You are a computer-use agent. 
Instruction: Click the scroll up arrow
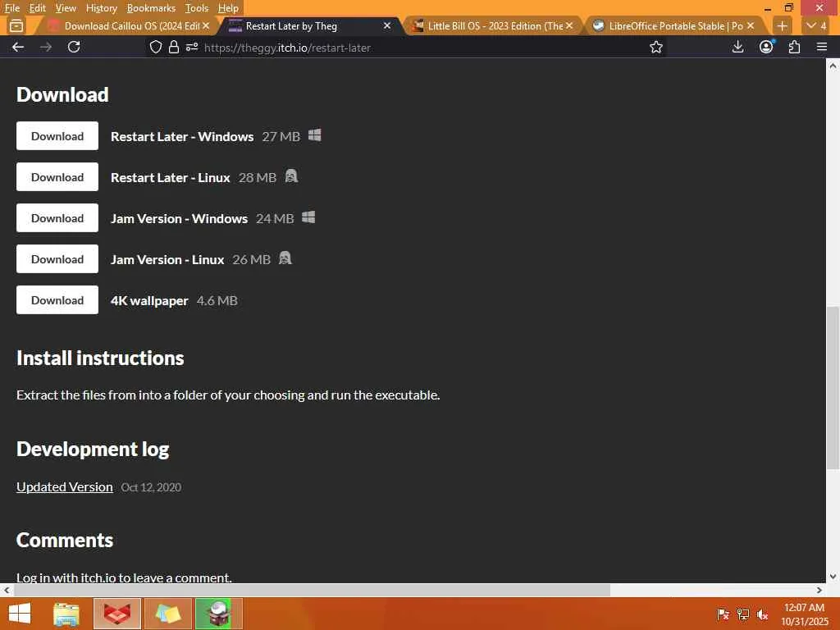(x=833, y=66)
